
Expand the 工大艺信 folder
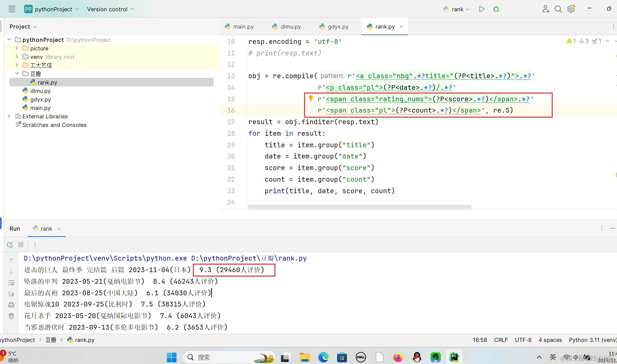point(17,65)
